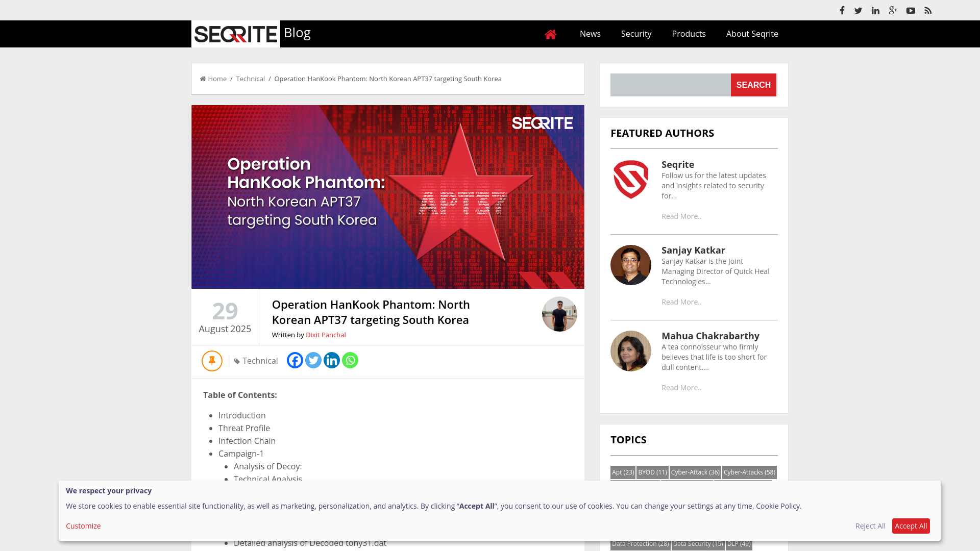
Task: Open Seqrite Facebook page icon in top bar
Action: tap(842, 10)
